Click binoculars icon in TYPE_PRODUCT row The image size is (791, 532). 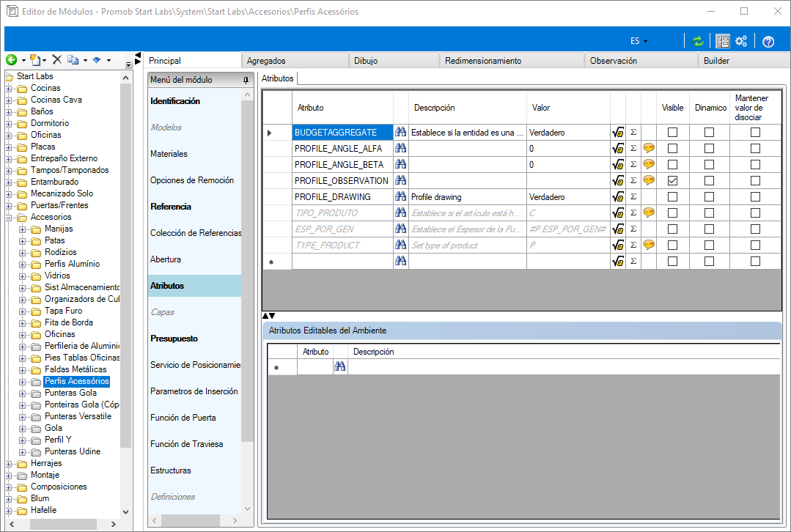pos(400,245)
